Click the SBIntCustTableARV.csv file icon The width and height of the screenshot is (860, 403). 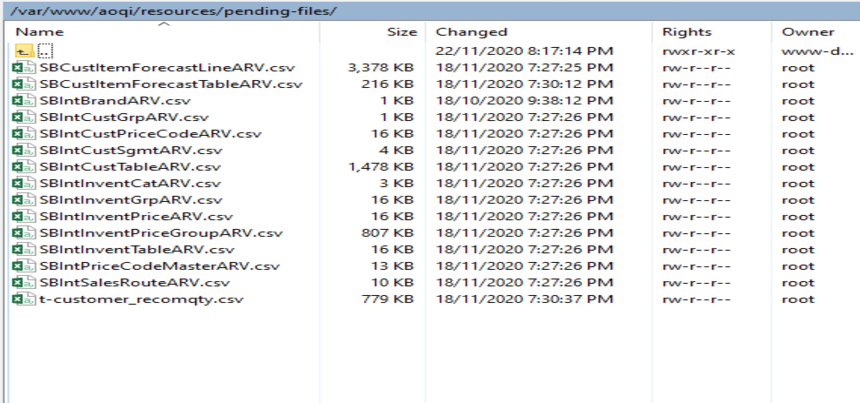tap(21, 167)
